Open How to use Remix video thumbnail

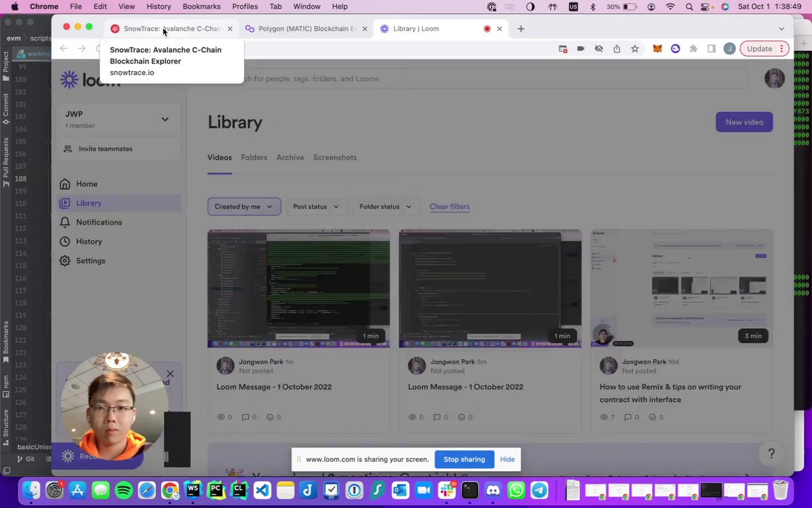pos(681,288)
